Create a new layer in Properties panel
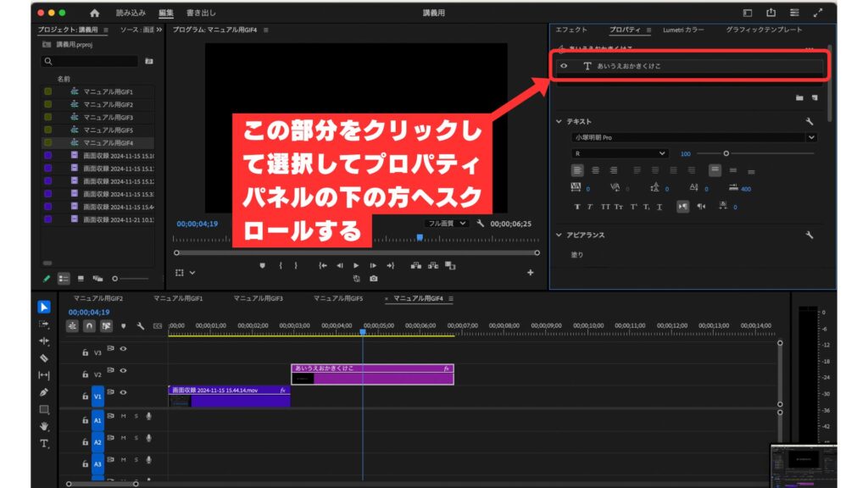This screenshot has height=488, width=868. click(x=815, y=97)
